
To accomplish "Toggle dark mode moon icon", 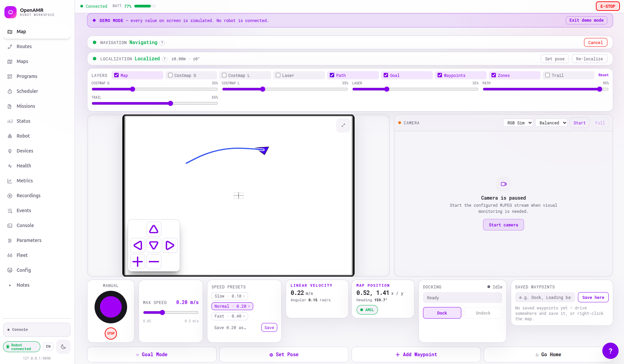I will 63,347.
